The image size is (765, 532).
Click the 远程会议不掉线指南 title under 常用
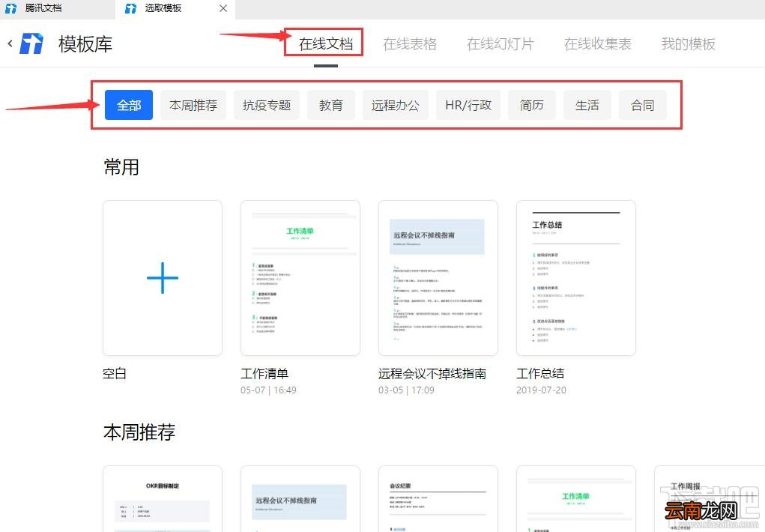(432, 373)
